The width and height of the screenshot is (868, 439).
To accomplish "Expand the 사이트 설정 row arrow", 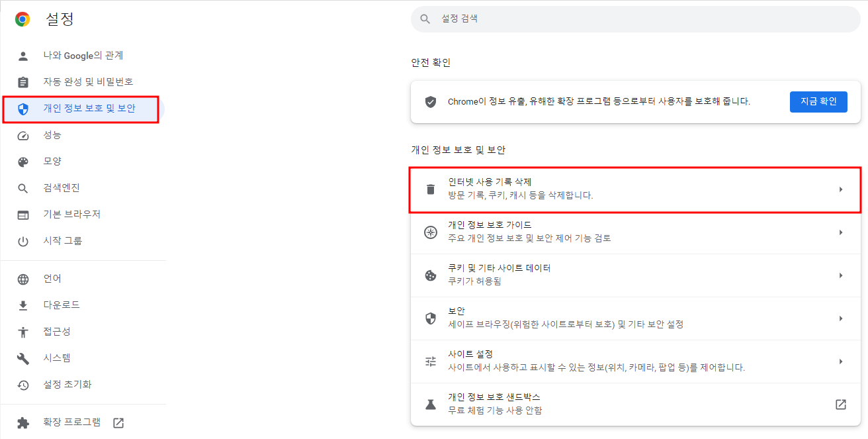I will (x=841, y=362).
